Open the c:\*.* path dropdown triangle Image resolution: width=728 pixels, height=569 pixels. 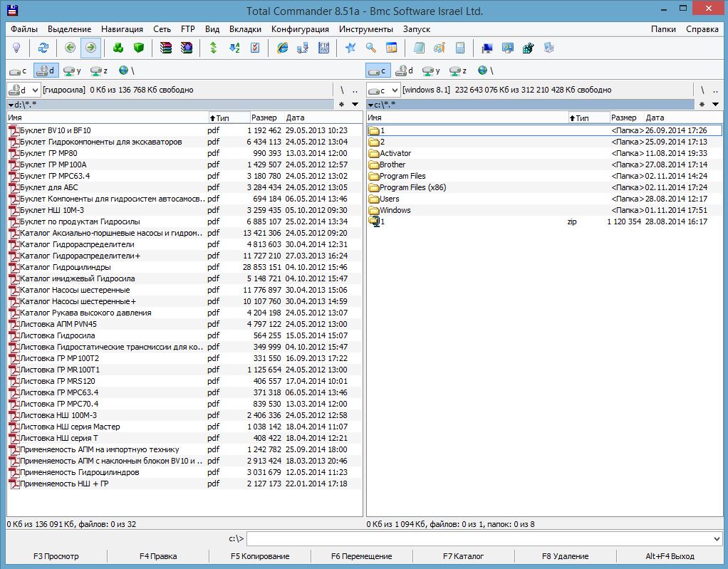coord(370,105)
